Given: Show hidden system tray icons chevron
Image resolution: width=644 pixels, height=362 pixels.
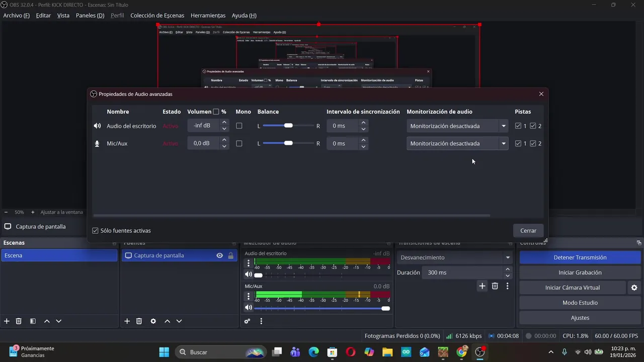Looking at the screenshot, I should point(551,352).
